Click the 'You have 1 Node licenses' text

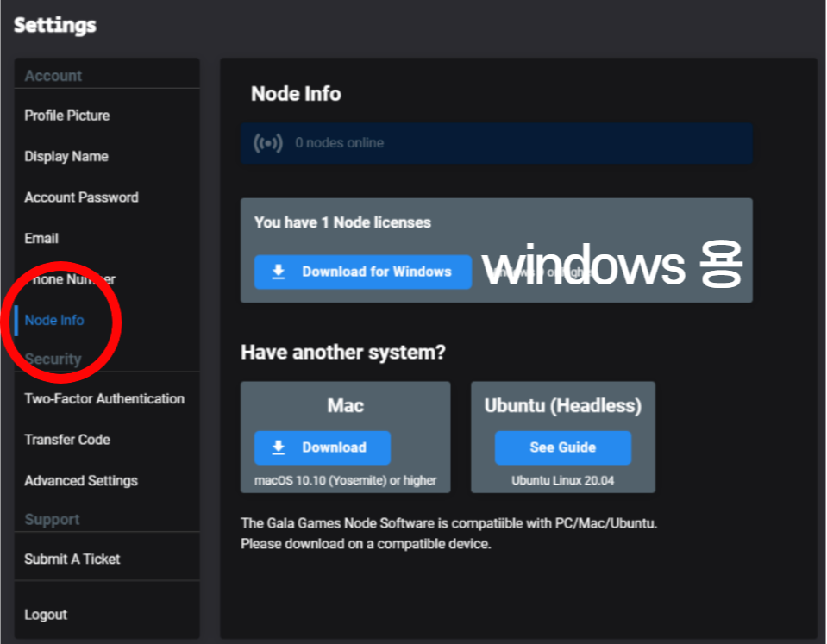[x=342, y=222]
